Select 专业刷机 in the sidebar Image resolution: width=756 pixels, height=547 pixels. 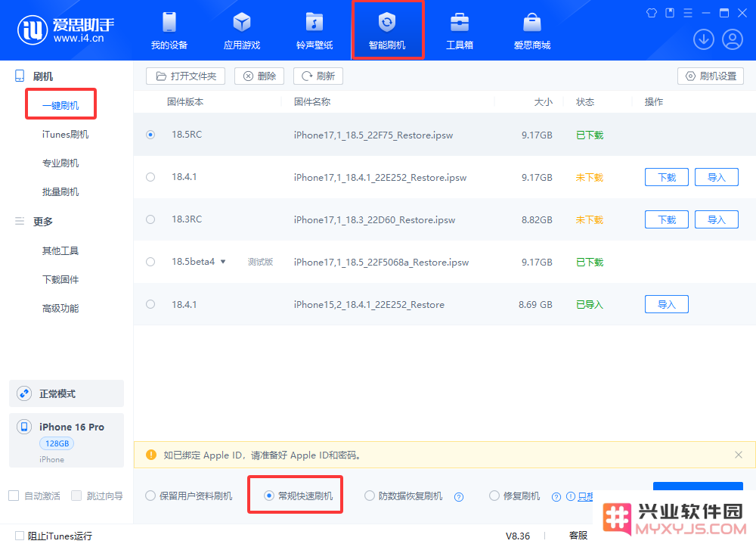click(60, 163)
